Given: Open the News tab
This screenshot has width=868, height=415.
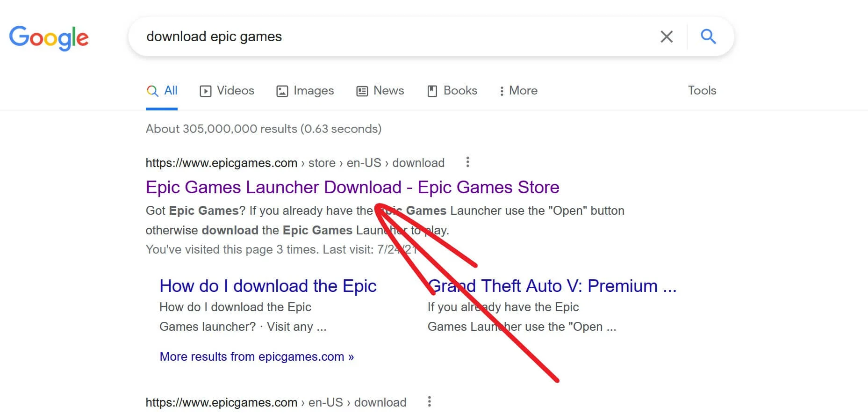Looking at the screenshot, I should tap(380, 91).
